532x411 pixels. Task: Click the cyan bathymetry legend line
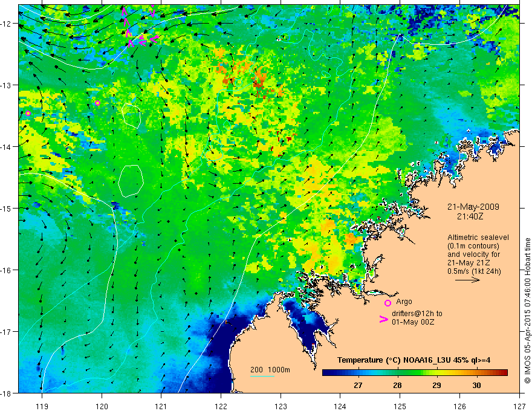point(262,376)
